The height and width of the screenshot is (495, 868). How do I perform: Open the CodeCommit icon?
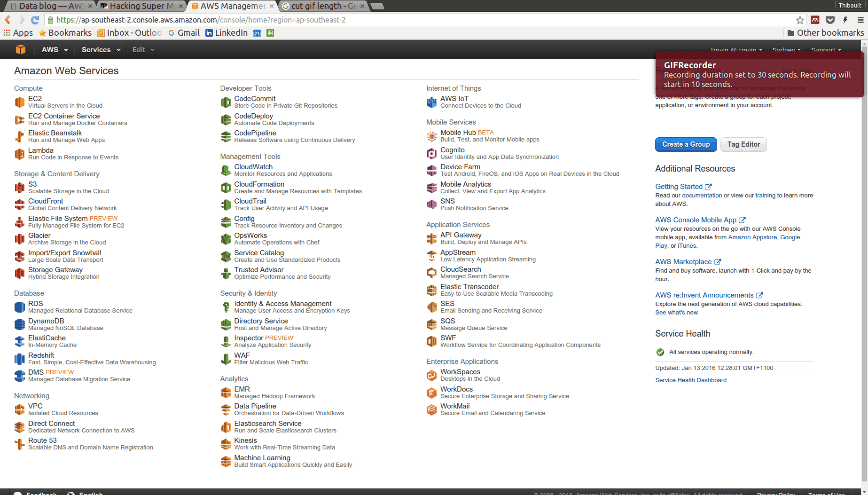pyautogui.click(x=226, y=102)
